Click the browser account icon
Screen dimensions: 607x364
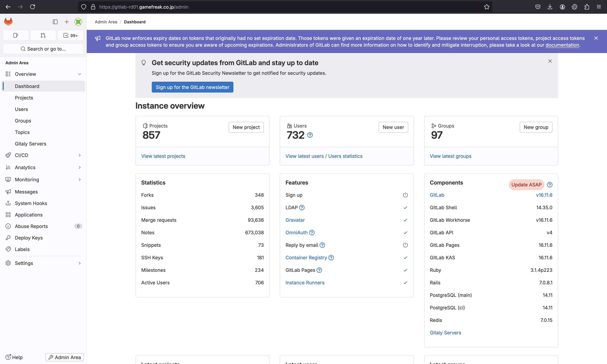(x=562, y=7)
